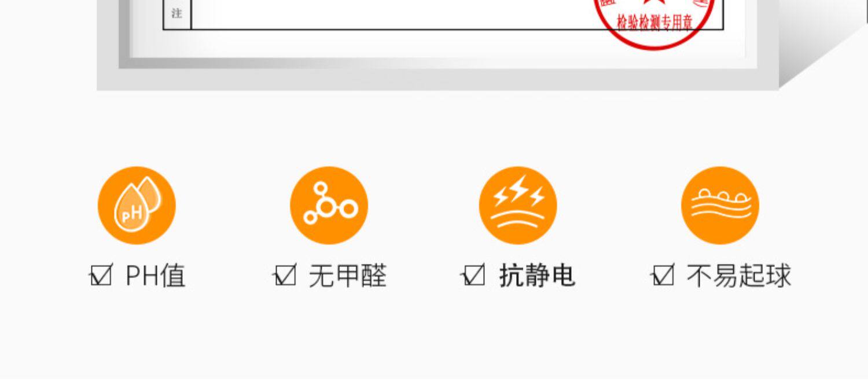The width and height of the screenshot is (868, 380).
Task: Click the empty remarks cell beside 注
Action: (457, 14)
